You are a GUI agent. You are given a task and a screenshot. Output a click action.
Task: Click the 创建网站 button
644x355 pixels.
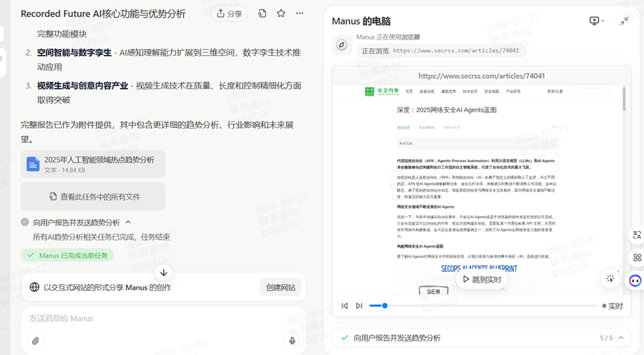pos(281,287)
